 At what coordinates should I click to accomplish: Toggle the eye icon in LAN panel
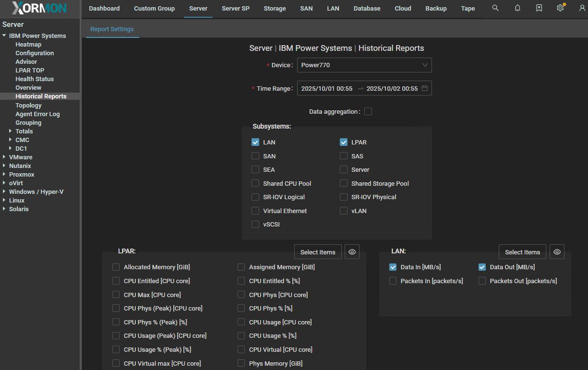[x=557, y=252]
